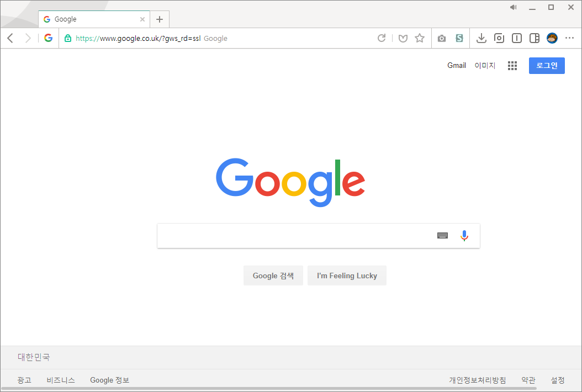Screen dimensions: 582x392
Task: Open the Gmail link
Action: (x=457, y=65)
